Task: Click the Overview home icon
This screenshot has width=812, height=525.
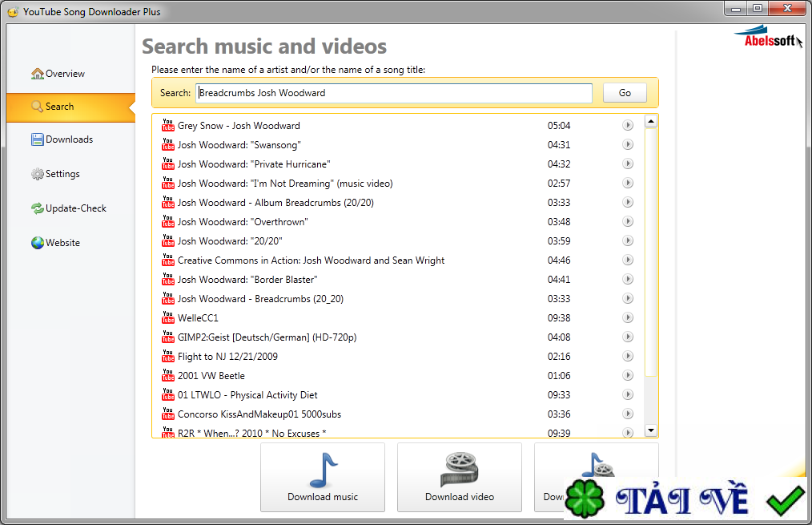Action: tap(38, 72)
